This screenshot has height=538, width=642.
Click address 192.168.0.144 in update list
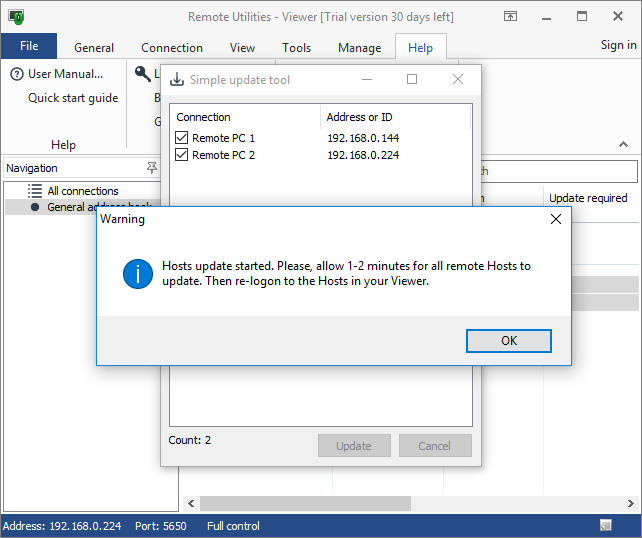click(x=363, y=138)
